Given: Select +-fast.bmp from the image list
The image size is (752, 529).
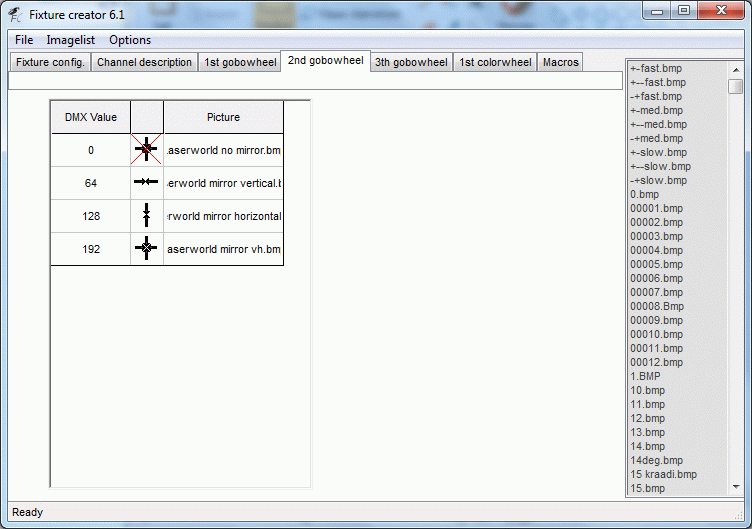Looking at the screenshot, I should [x=656, y=69].
